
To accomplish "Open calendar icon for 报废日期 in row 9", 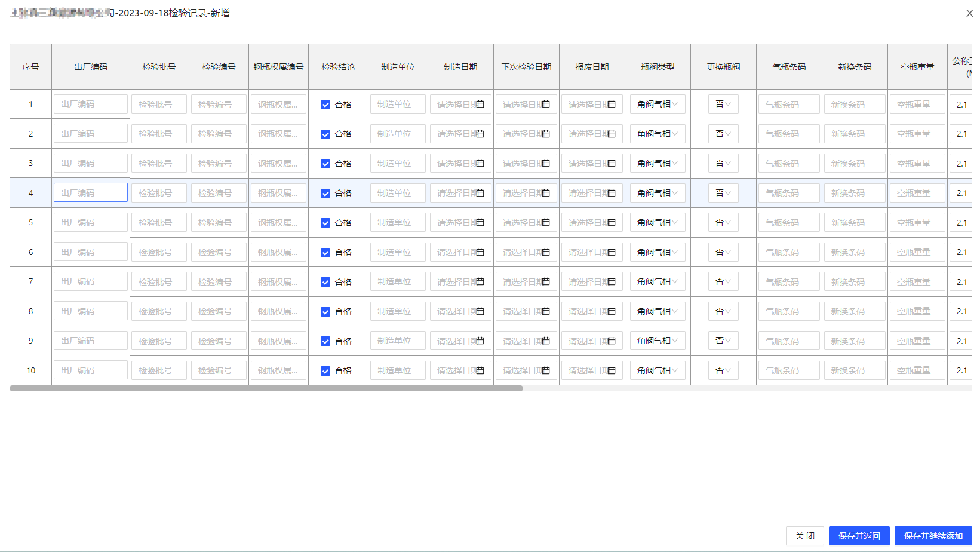I will (612, 341).
